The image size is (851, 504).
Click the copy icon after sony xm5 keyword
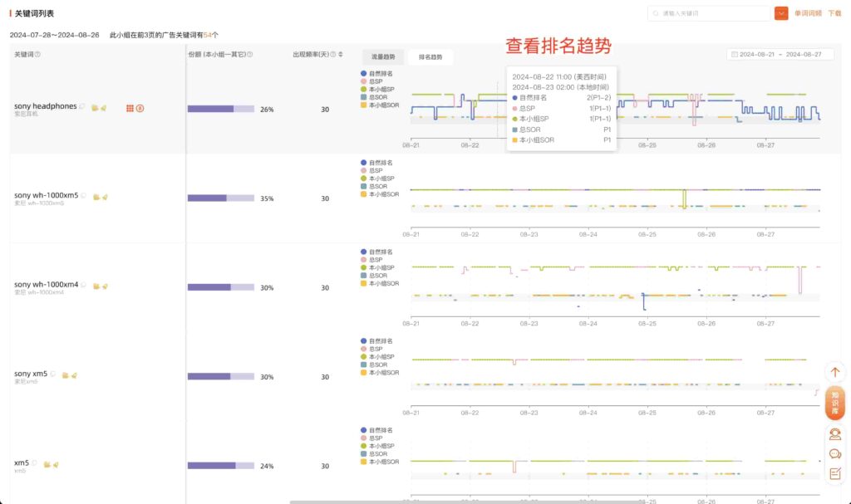[x=54, y=374]
